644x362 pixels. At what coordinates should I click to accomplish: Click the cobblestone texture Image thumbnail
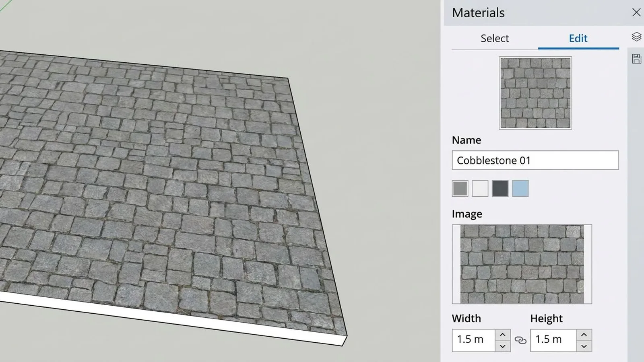[x=522, y=264]
